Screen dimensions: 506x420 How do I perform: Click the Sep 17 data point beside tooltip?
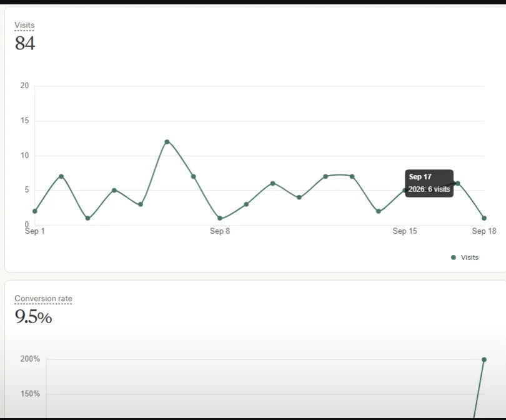[x=458, y=183]
